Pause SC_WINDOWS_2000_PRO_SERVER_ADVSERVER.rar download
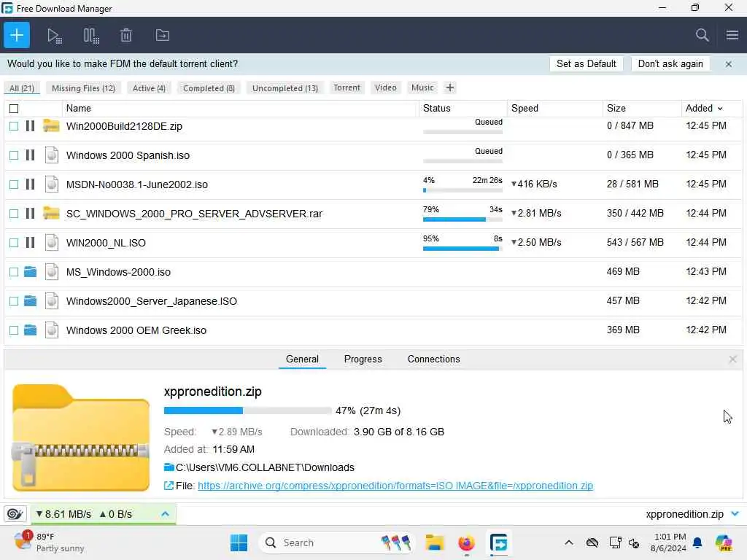The width and height of the screenshot is (747, 560). click(x=30, y=214)
